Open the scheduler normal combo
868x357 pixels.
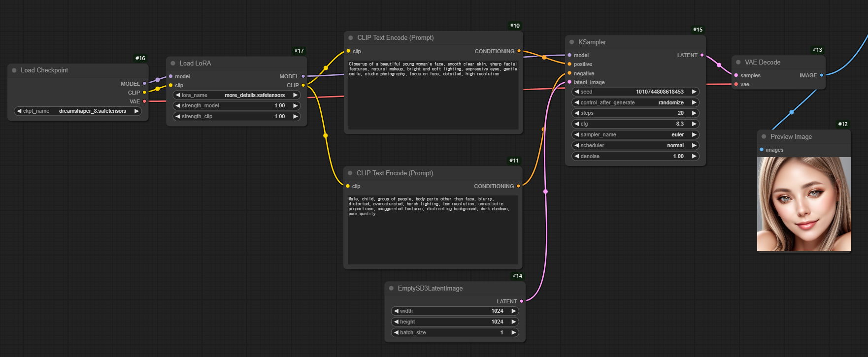click(635, 145)
